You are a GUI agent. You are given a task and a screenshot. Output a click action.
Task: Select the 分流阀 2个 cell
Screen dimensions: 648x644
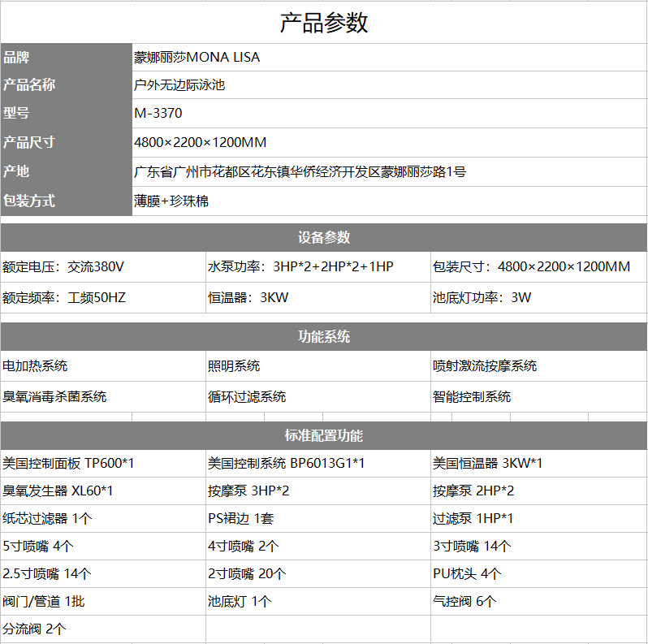click(35, 629)
